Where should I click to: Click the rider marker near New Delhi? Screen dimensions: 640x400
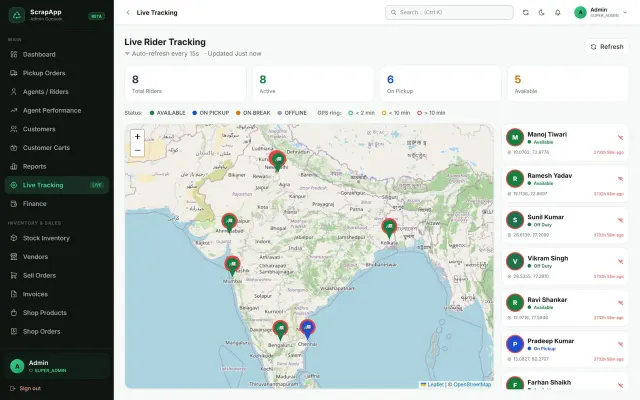278,160
